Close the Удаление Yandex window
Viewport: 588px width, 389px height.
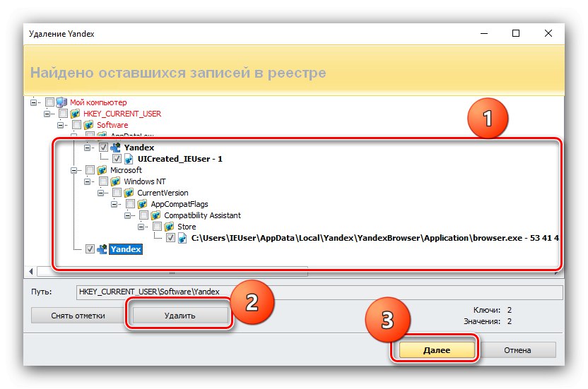pyautogui.click(x=548, y=33)
